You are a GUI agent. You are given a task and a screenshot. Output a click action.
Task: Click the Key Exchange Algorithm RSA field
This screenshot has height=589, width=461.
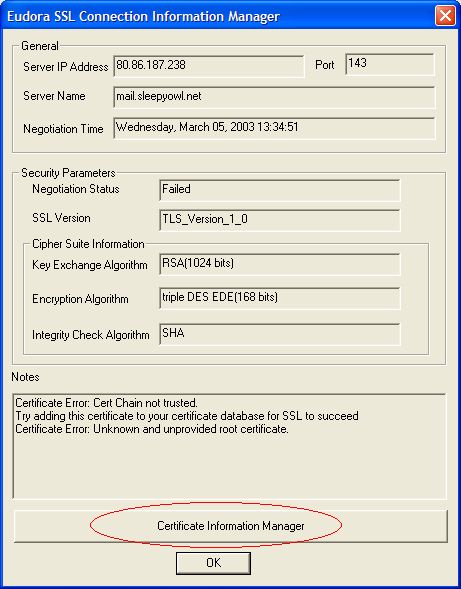(280, 264)
